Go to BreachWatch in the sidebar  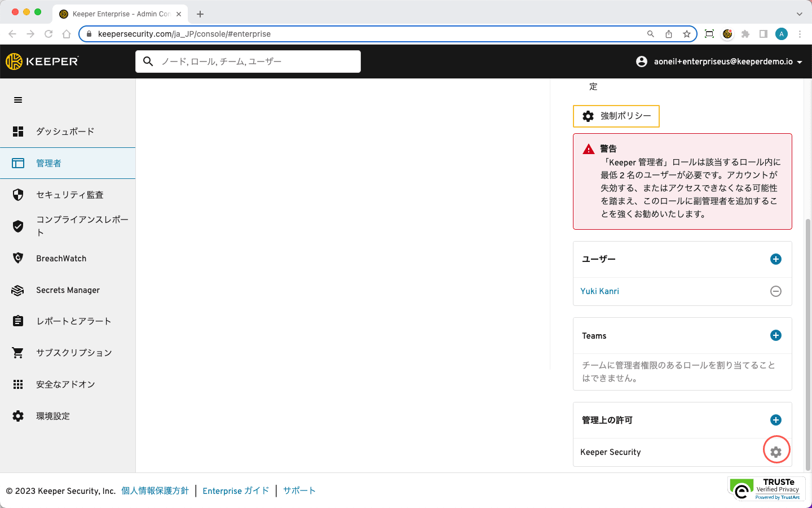click(61, 259)
